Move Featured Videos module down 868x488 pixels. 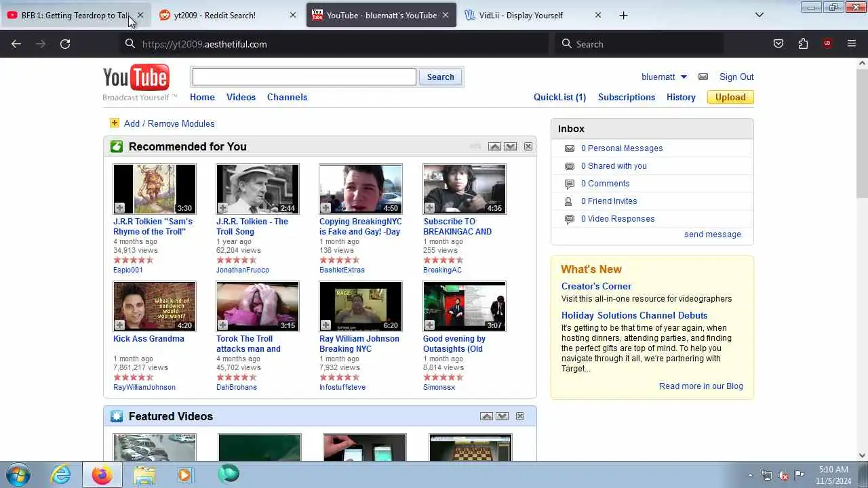coord(502,416)
